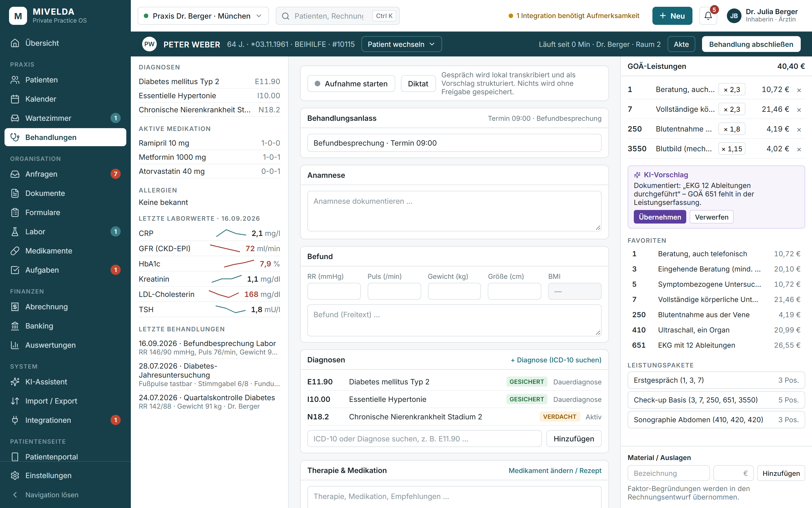Click the Aufgaben checkbox icon

pyautogui.click(x=15, y=270)
